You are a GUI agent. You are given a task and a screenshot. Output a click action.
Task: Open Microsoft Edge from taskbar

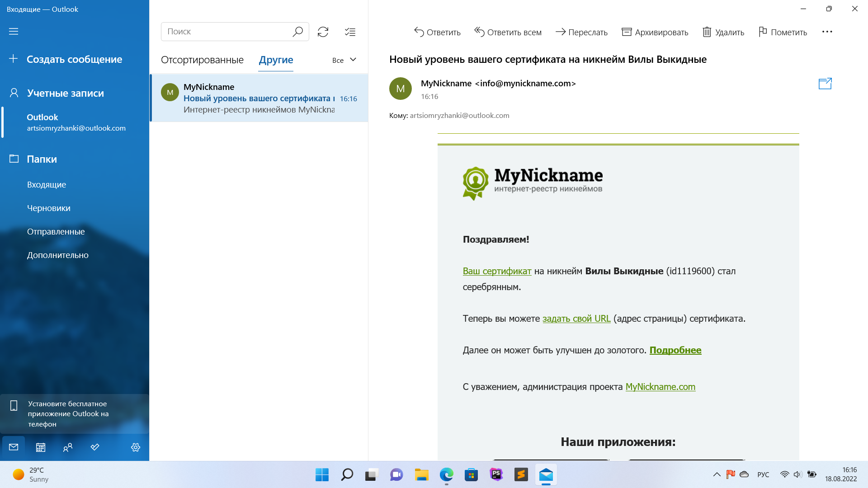coord(446,474)
